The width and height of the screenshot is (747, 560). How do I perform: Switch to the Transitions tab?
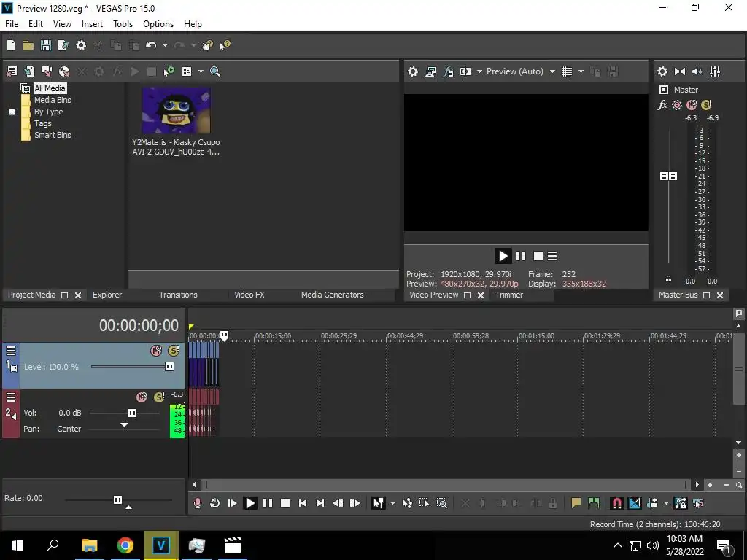point(178,295)
